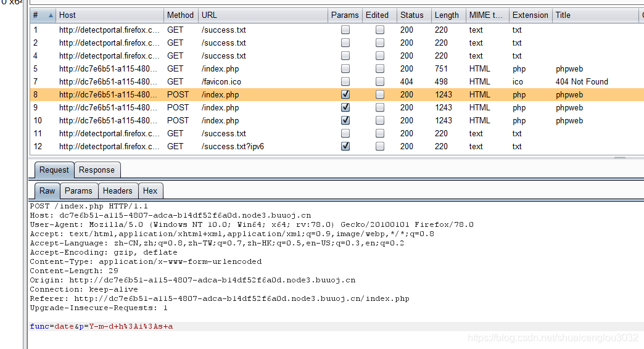This screenshot has height=349, width=644.
Task: Sort by Length column header
Action: (448, 15)
